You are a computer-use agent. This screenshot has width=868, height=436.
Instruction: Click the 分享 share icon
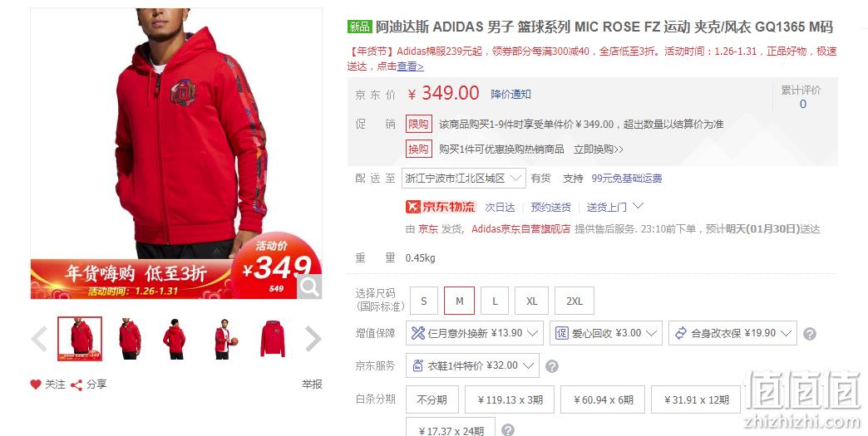pos(76,385)
